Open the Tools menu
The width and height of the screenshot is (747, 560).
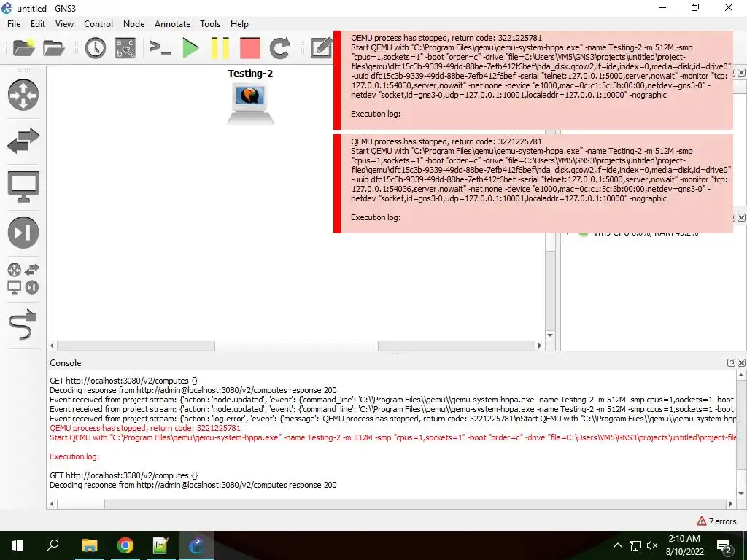click(209, 24)
